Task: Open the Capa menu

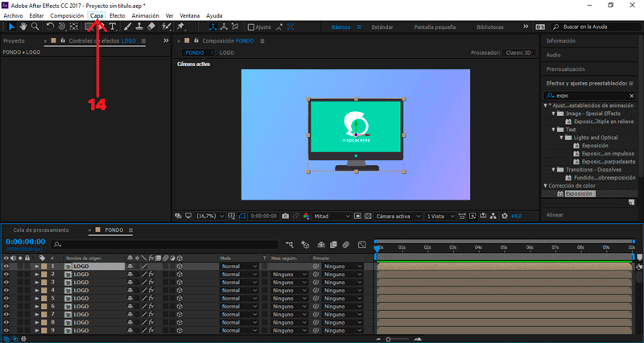Action: coord(97,15)
